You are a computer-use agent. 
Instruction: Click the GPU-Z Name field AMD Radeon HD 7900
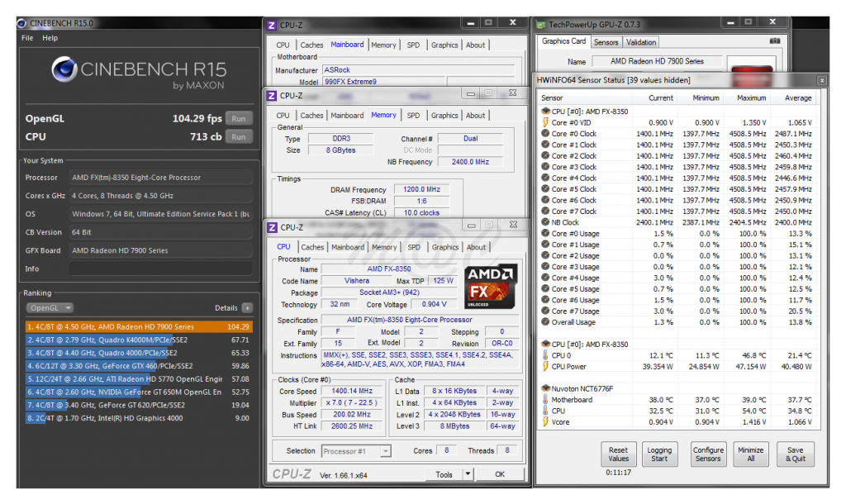(657, 61)
